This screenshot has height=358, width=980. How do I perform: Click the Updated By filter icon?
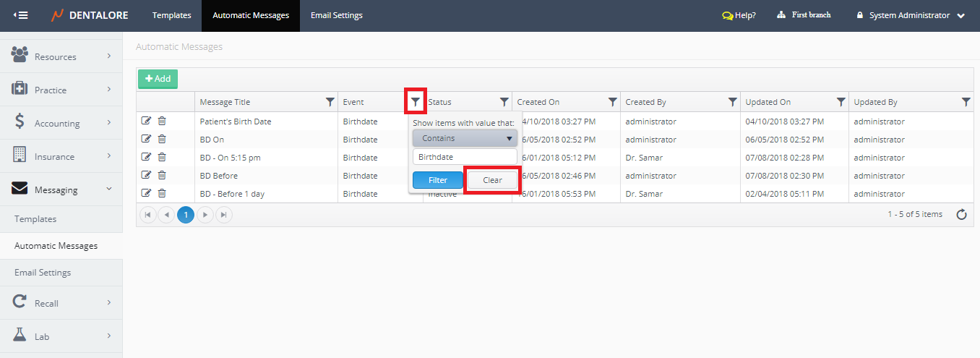[x=966, y=102]
